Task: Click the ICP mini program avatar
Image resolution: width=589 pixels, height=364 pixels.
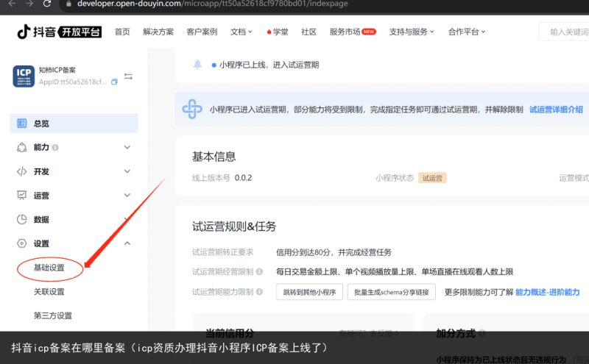Action: (24, 76)
